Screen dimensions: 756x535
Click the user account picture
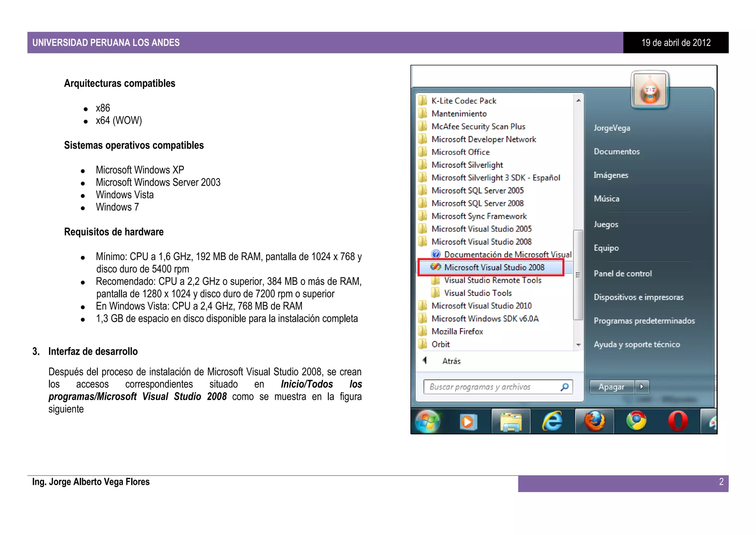click(x=650, y=90)
